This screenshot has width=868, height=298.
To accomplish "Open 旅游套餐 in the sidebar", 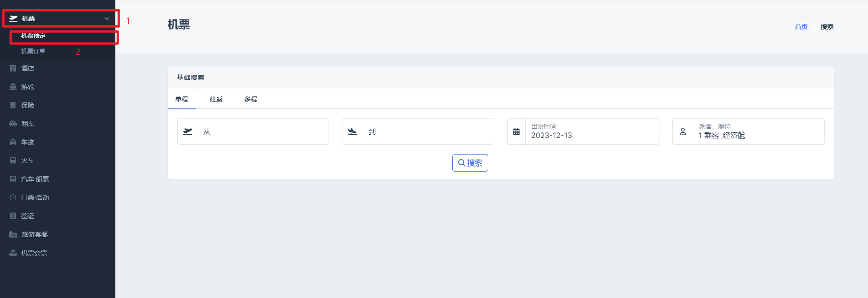I will tap(35, 234).
